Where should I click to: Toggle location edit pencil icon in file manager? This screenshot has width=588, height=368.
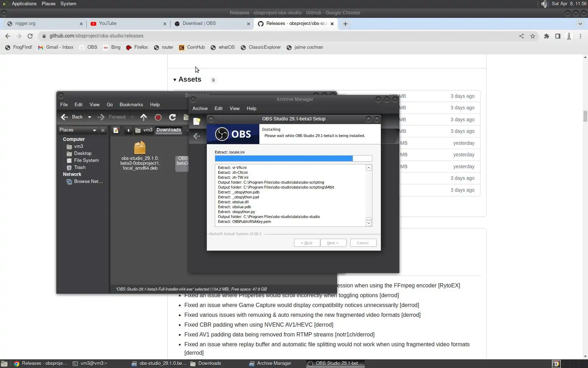tap(116, 130)
